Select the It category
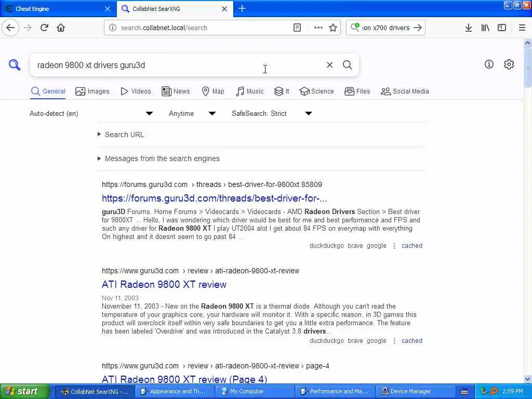The height and width of the screenshot is (399, 532). point(282,91)
